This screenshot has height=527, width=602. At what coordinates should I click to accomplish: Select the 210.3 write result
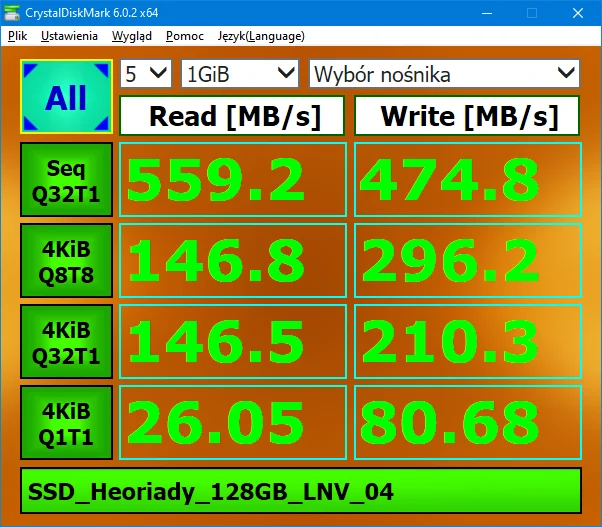468,342
